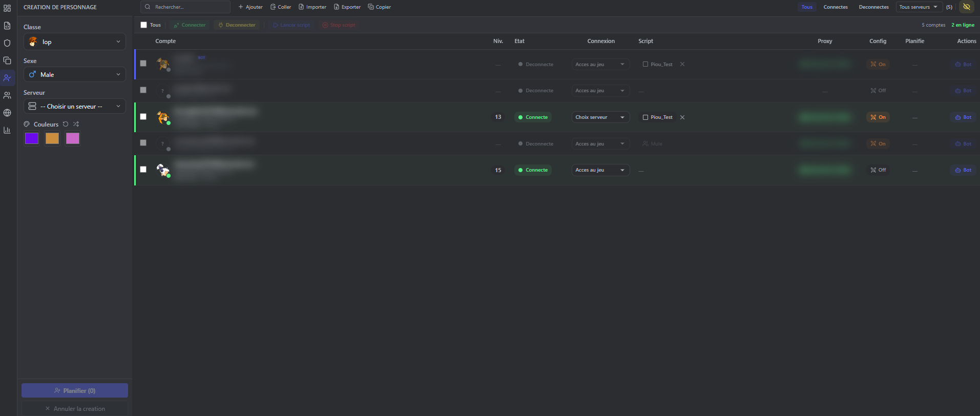Select the Connectes filter tab

[x=836, y=7]
